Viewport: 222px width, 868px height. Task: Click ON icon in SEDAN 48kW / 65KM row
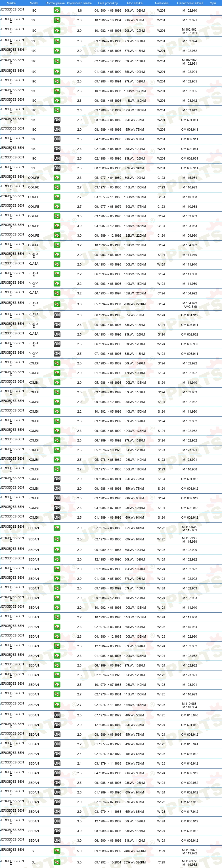57,754
